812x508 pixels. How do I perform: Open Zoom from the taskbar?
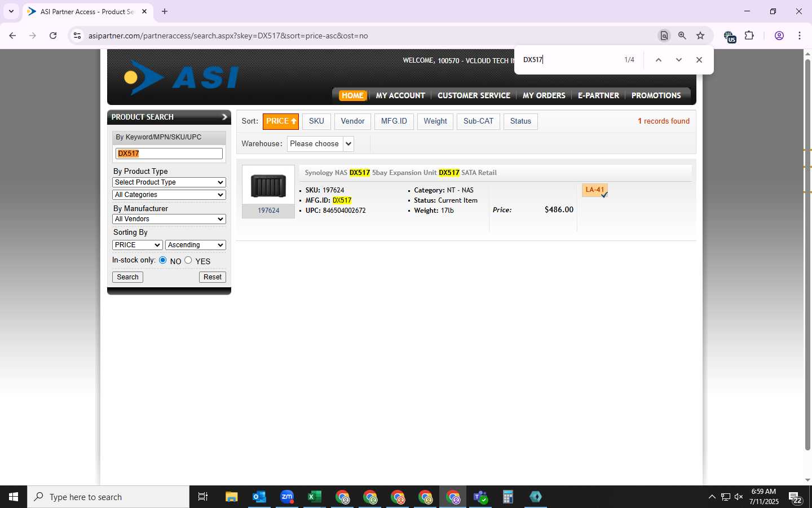pos(287,497)
